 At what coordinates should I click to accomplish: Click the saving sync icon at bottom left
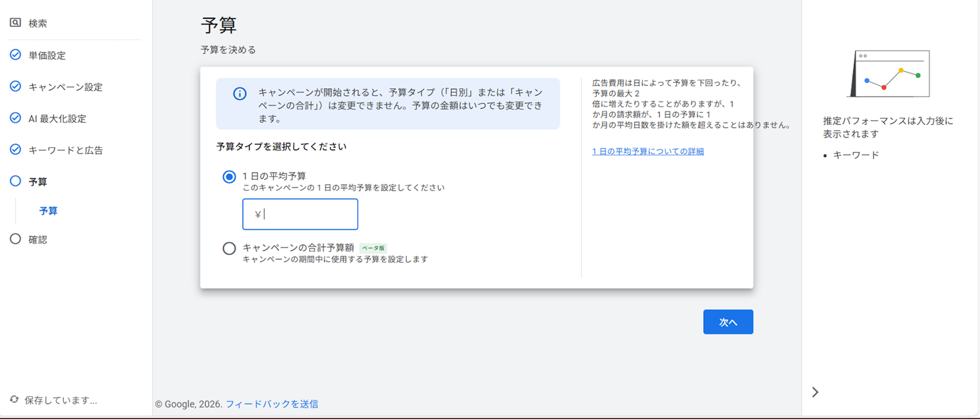14,399
